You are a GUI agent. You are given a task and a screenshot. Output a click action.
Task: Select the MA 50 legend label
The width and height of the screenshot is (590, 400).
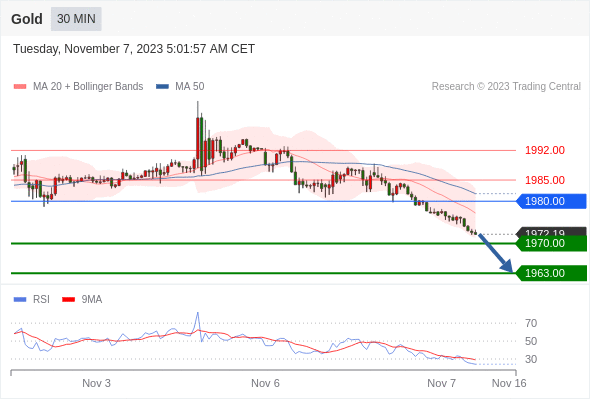coord(190,87)
